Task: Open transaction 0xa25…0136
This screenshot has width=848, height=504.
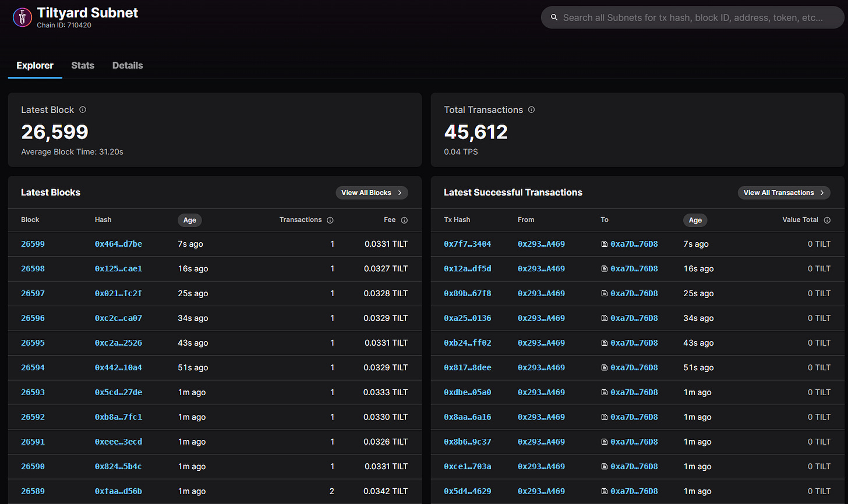Action: click(467, 318)
